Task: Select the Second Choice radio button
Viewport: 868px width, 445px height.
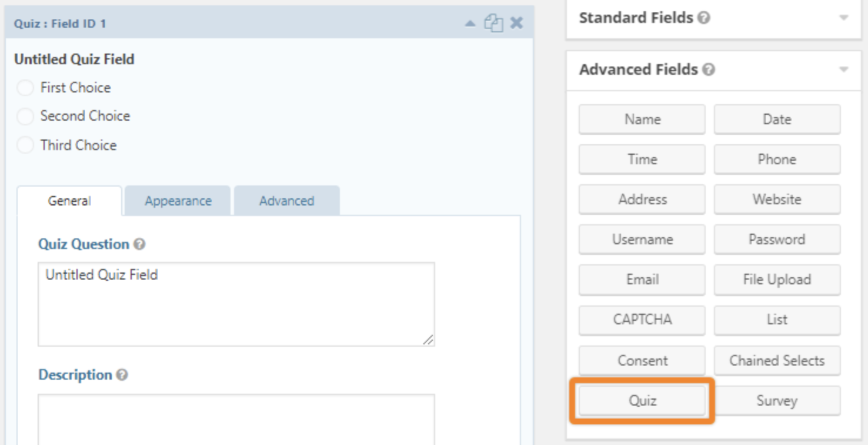Action: coord(25,116)
